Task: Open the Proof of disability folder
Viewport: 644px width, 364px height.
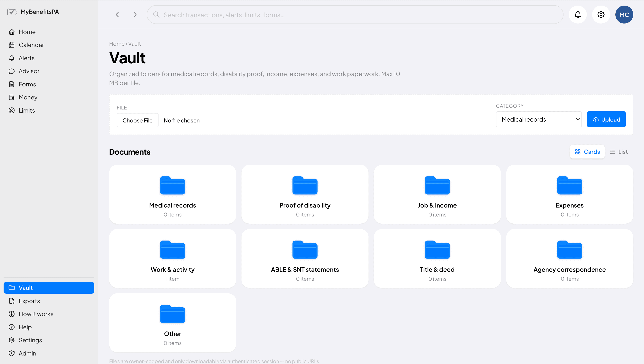Action: (305, 194)
